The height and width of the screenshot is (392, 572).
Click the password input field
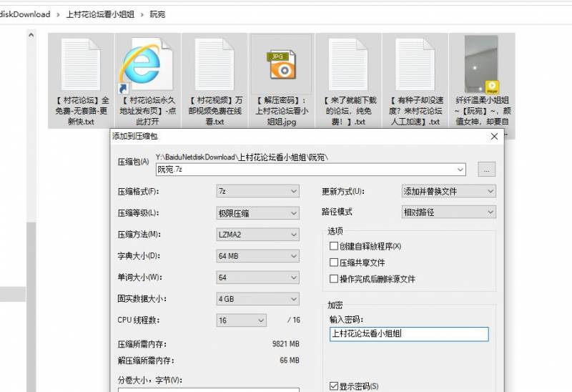[409, 334]
